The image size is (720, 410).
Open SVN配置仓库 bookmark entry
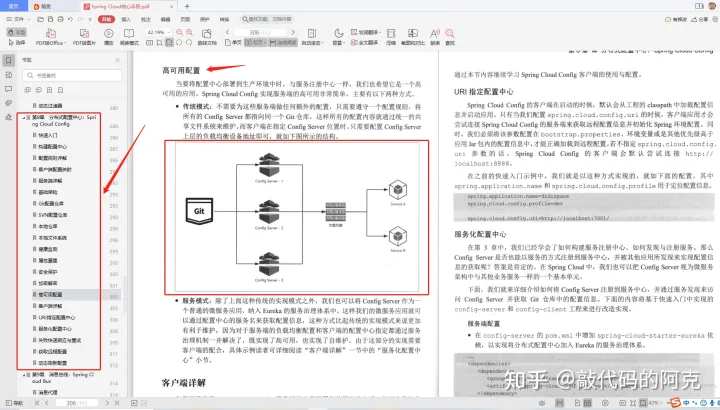(52, 215)
